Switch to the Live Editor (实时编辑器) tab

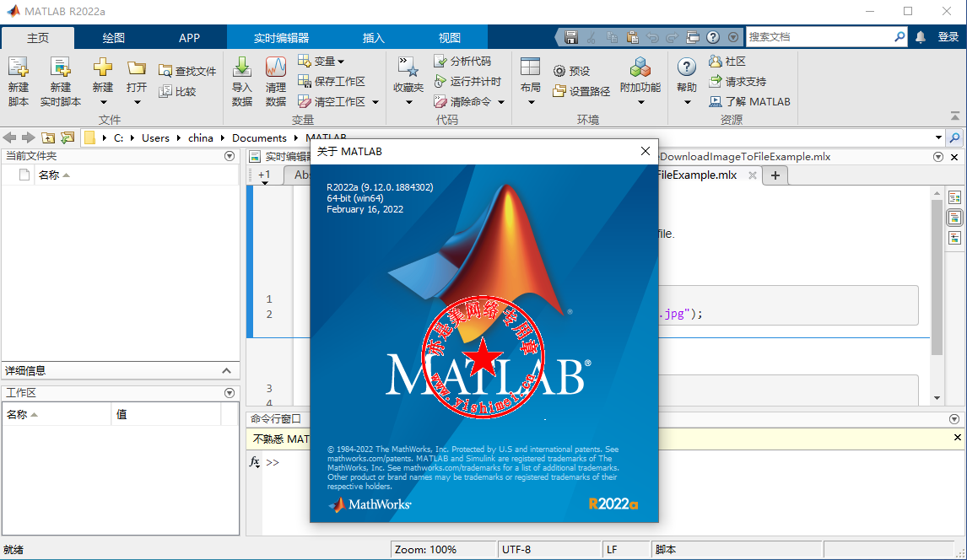point(281,38)
